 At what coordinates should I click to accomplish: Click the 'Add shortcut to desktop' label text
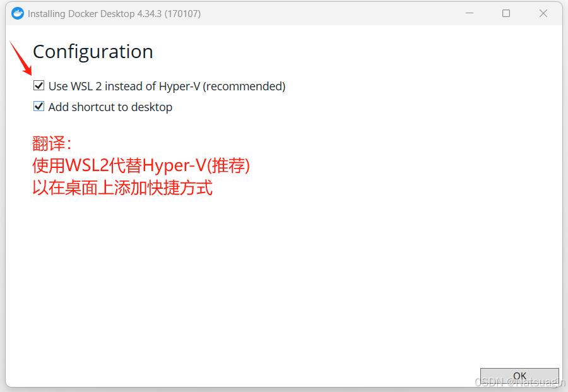(110, 107)
